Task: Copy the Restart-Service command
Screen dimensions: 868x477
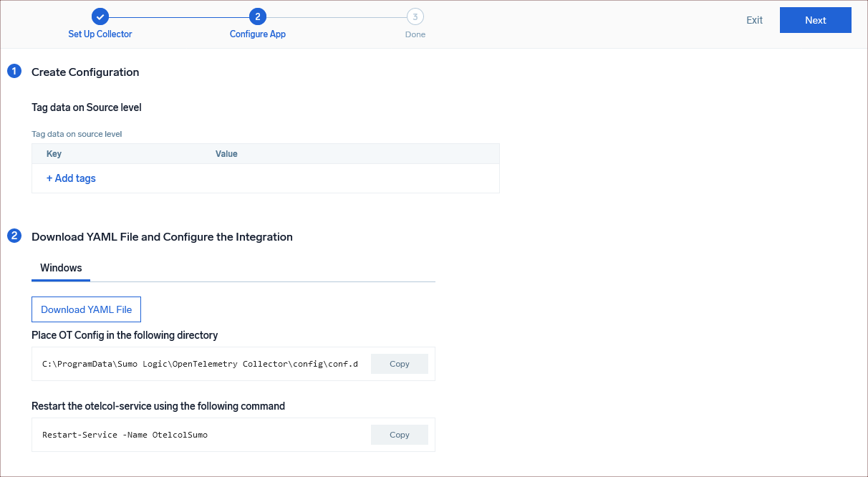Action: coord(399,434)
